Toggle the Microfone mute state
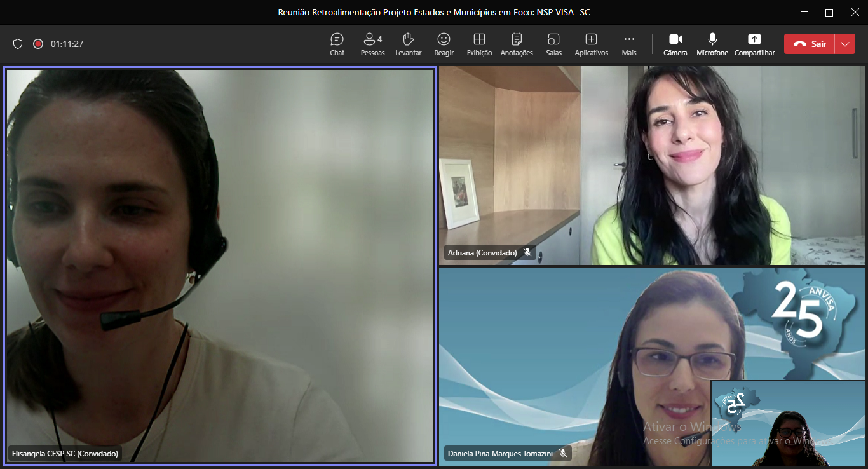This screenshot has width=868, height=469. 712,44
